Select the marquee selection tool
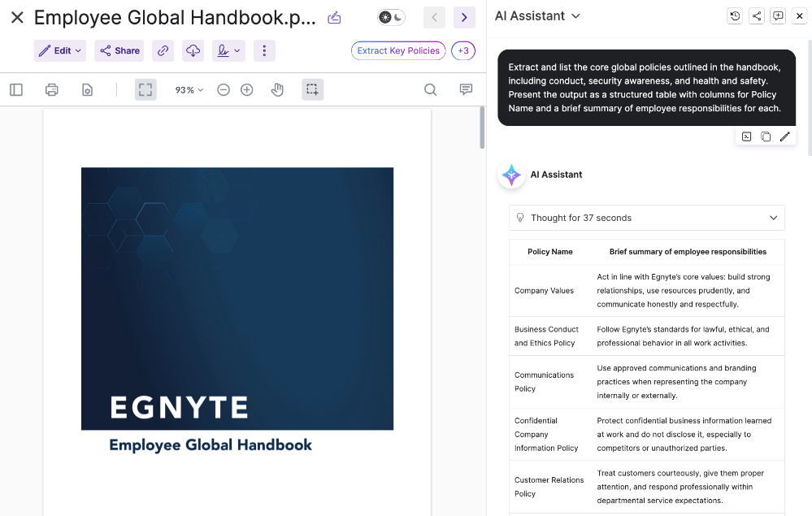812x516 pixels. pyautogui.click(x=312, y=89)
